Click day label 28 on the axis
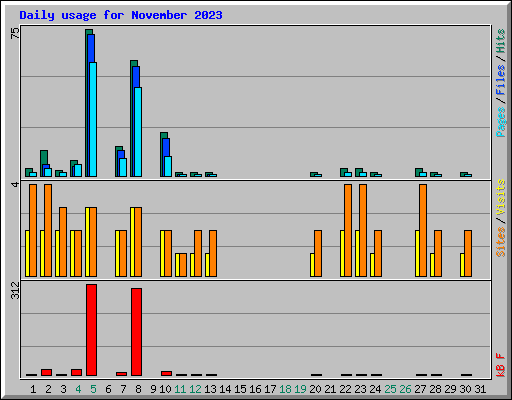Image resolution: width=512 pixels, height=400 pixels. (x=435, y=389)
